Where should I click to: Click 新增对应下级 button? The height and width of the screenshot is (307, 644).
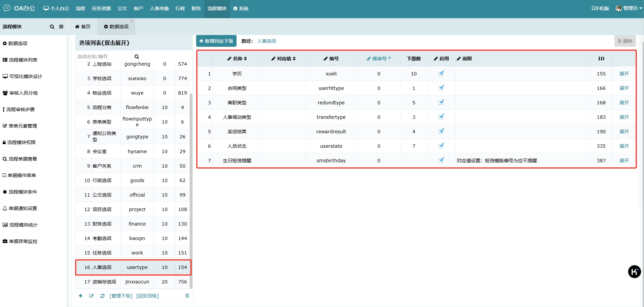pos(216,41)
